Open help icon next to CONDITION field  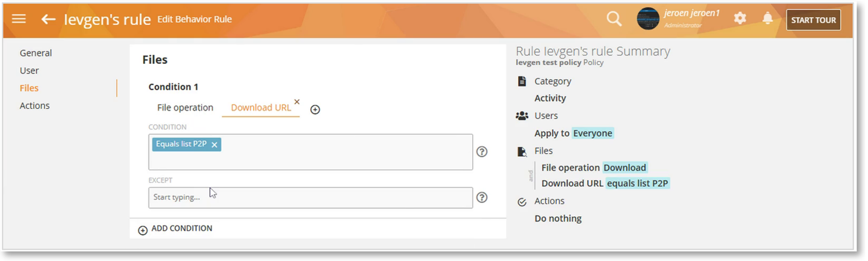(482, 152)
